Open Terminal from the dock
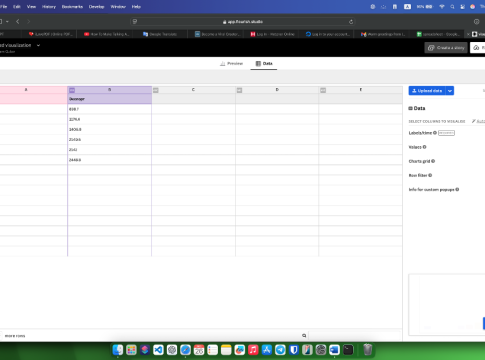 [x=348, y=350]
